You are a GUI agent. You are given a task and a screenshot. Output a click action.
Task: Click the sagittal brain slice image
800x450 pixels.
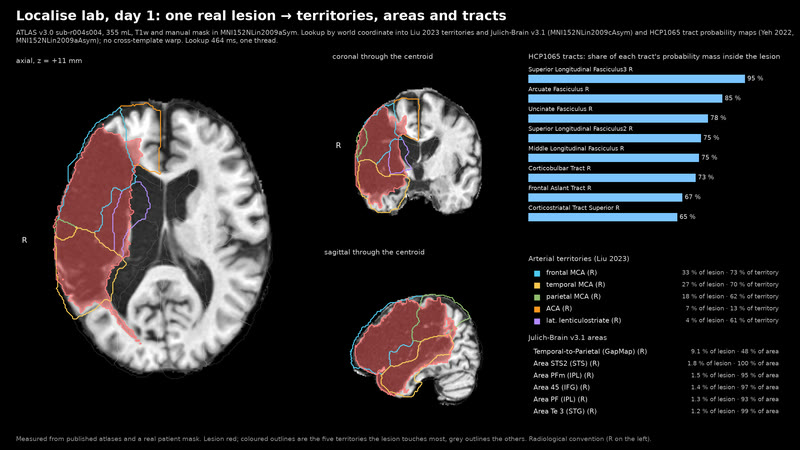click(x=416, y=349)
